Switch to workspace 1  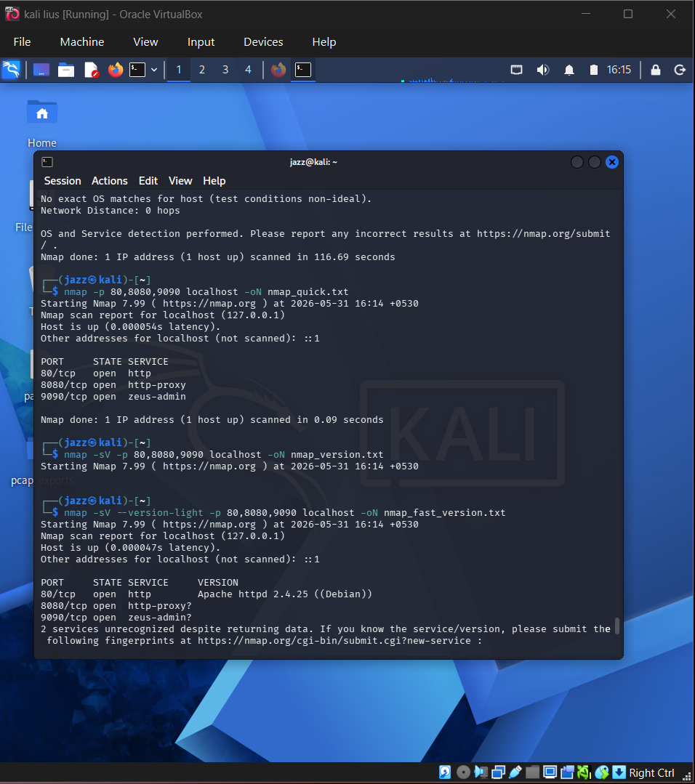(x=179, y=70)
